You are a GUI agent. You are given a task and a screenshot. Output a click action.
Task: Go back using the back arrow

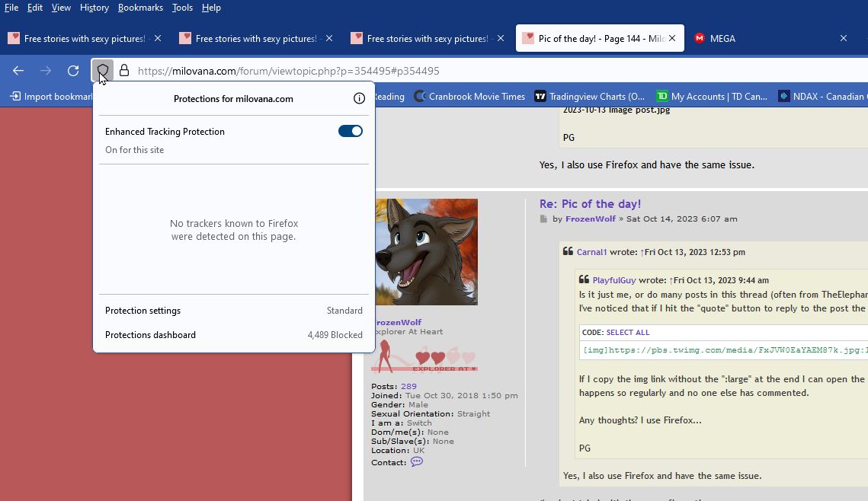18,71
